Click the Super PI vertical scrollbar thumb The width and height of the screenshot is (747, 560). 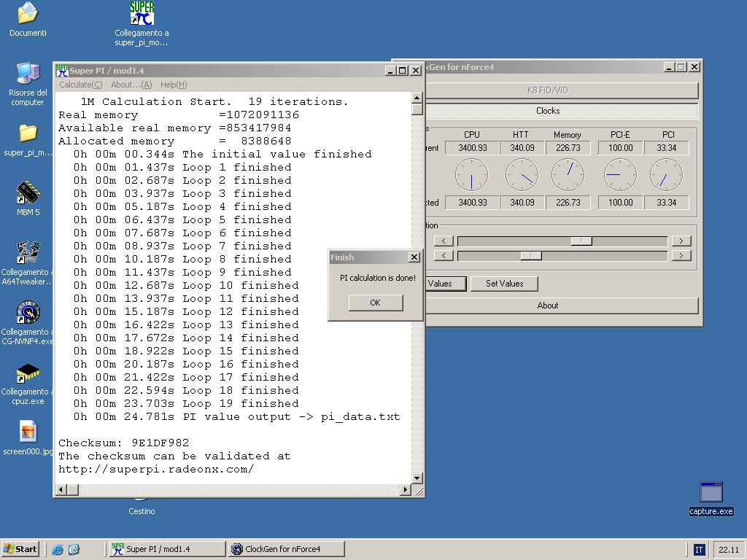pos(417,109)
